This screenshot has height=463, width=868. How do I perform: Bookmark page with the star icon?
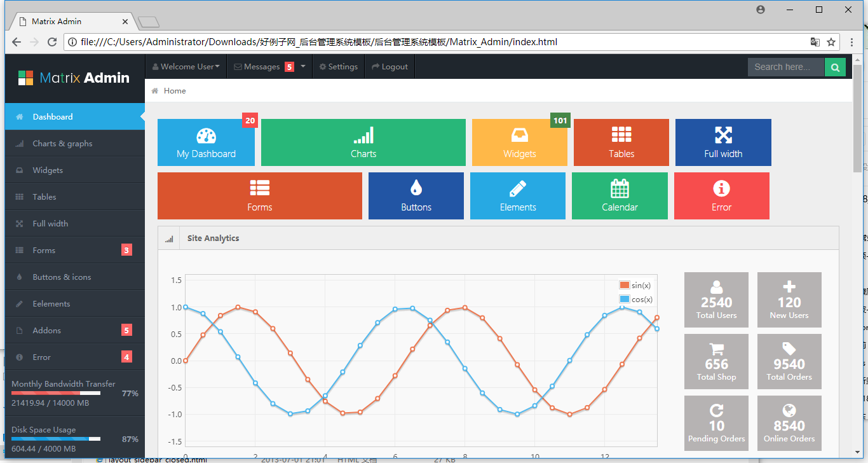click(831, 42)
